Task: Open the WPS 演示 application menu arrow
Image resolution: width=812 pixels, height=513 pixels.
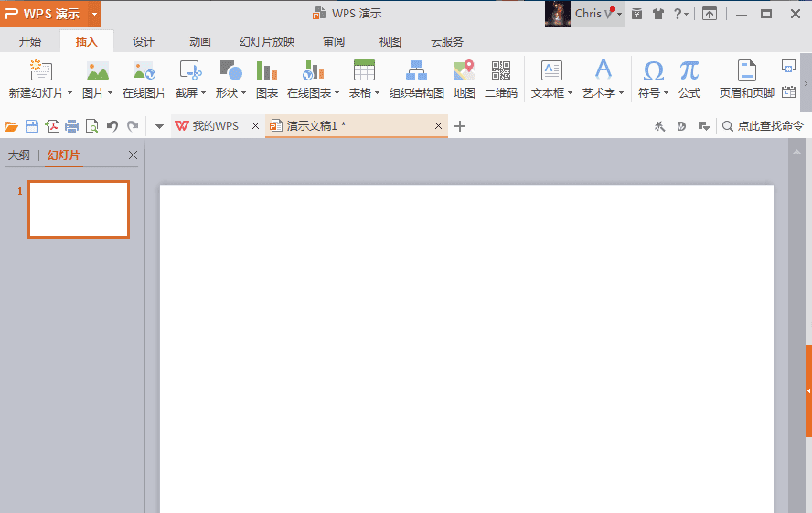Action: 95,14
